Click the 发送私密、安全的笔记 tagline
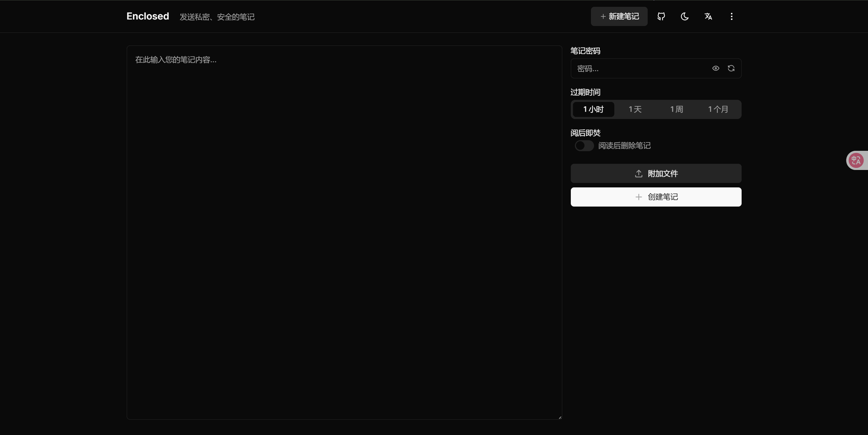This screenshot has height=435, width=868. [217, 17]
